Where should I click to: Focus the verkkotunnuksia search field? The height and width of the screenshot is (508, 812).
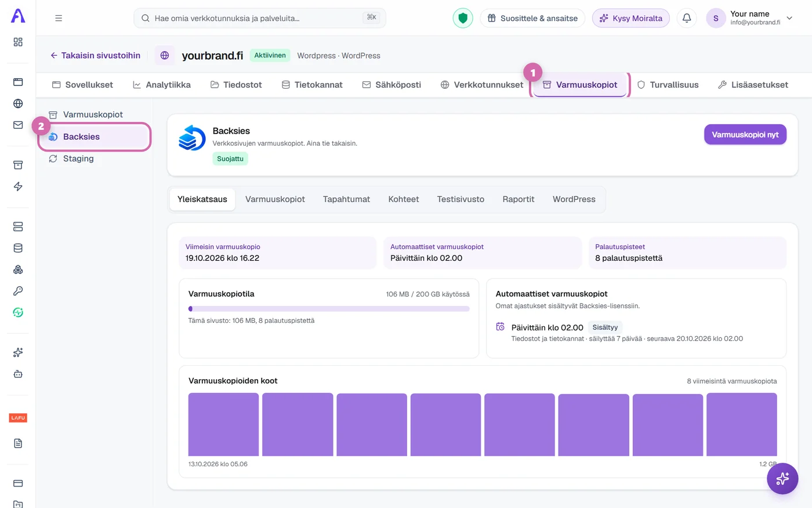[260, 18]
